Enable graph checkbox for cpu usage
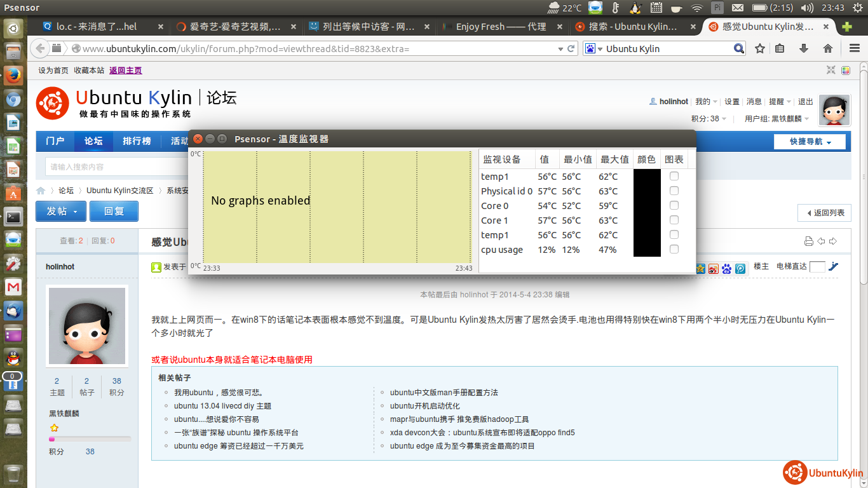This screenshot has width=868, height=488. click(x=674, y=249)
